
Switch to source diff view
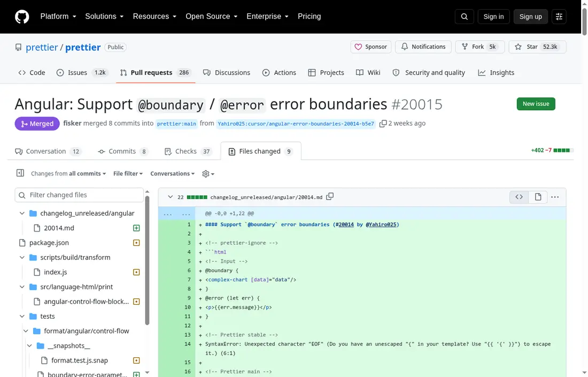[519, 197]
